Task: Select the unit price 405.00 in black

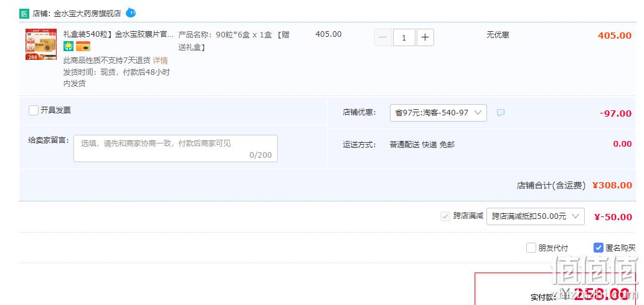Action: (328, 34)
